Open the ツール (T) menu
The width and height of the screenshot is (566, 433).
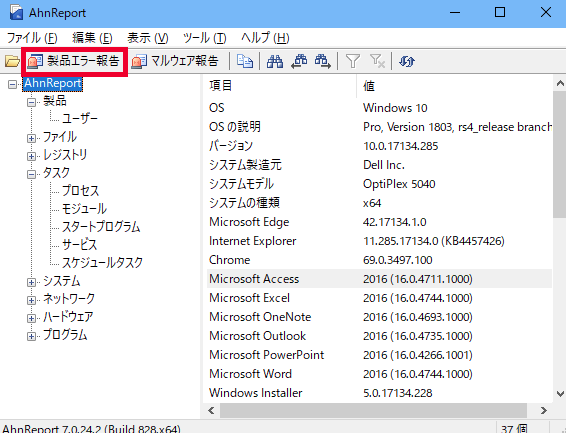pyautogui.click(x=204, y=38)
